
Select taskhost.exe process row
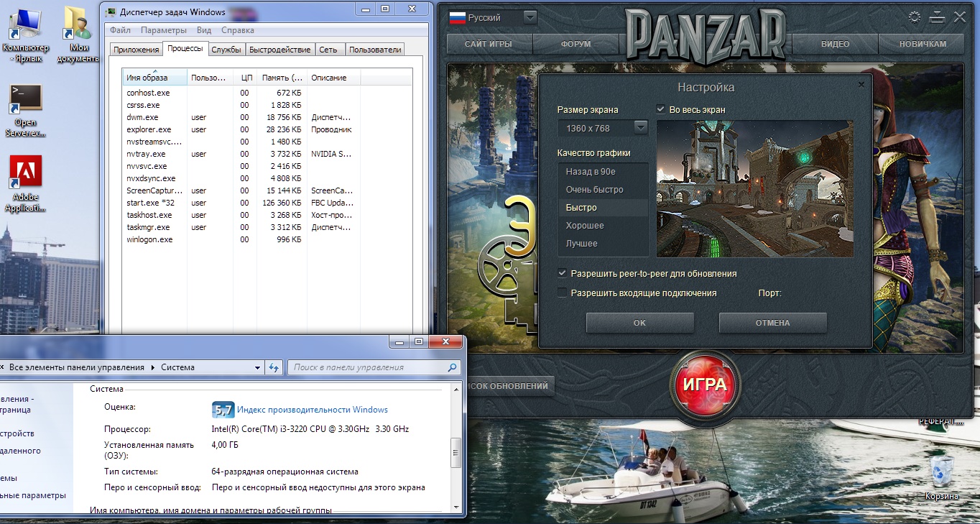tap(267, 215)
